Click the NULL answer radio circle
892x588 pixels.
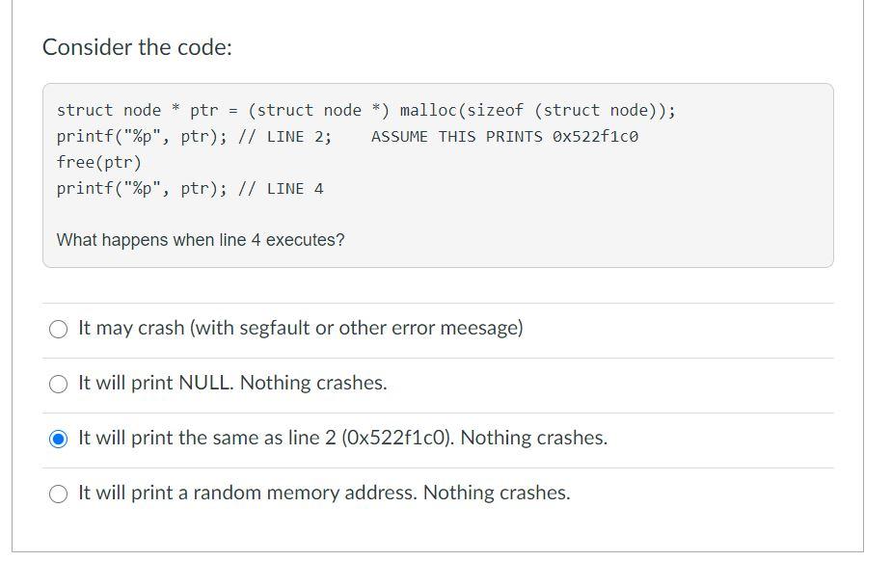tap(57, 383)
